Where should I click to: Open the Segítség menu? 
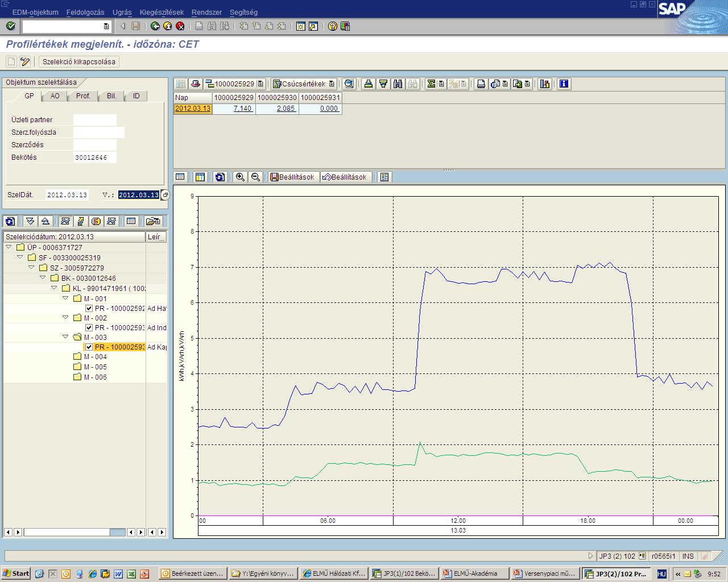point(243,12)
